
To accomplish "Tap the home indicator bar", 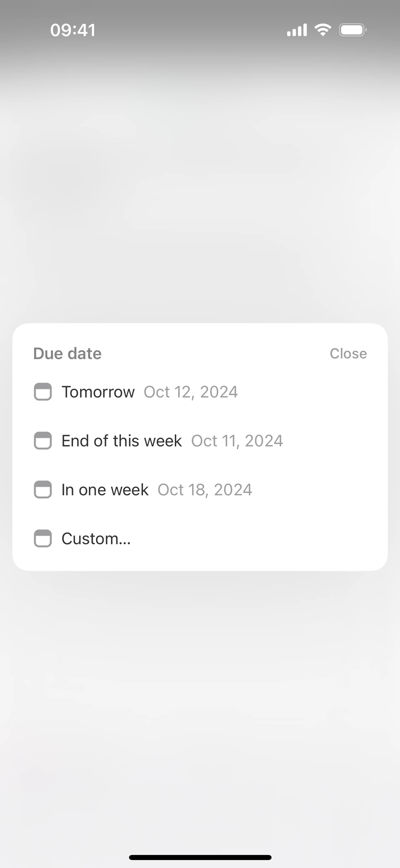I will (200, 857).
